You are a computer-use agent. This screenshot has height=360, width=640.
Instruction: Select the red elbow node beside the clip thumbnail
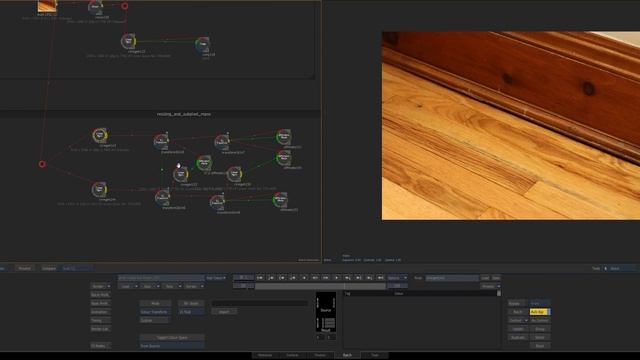124,6
